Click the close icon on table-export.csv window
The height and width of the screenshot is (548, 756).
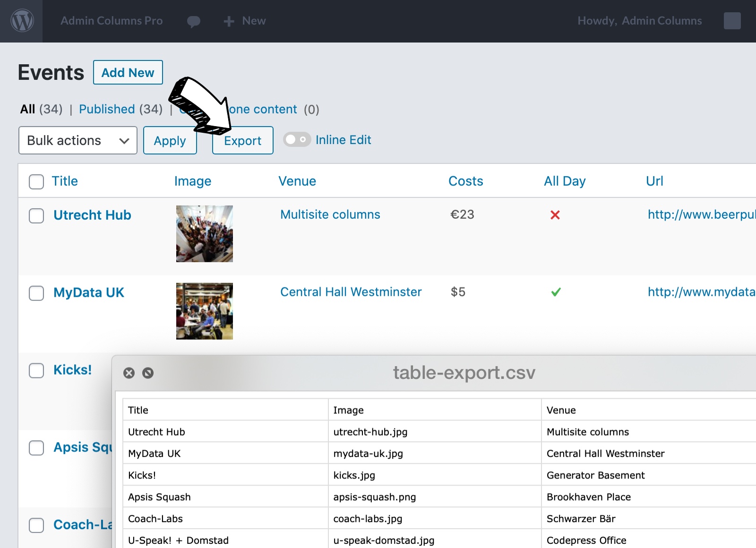[129, 373]
